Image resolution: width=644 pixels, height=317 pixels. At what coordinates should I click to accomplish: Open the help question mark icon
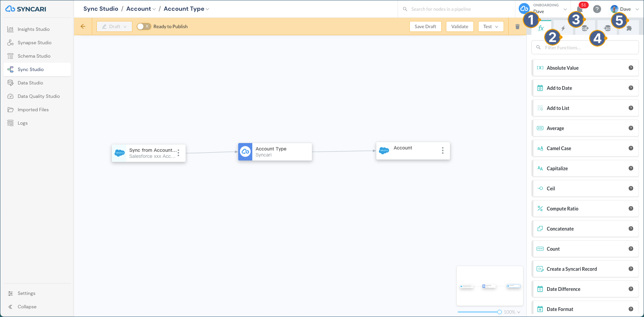(597, 9)
